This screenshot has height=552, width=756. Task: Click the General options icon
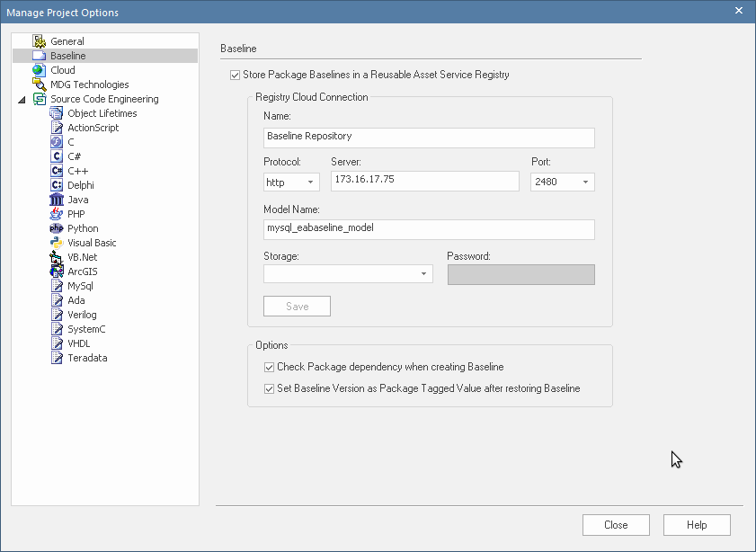click(x=39, y=41)
